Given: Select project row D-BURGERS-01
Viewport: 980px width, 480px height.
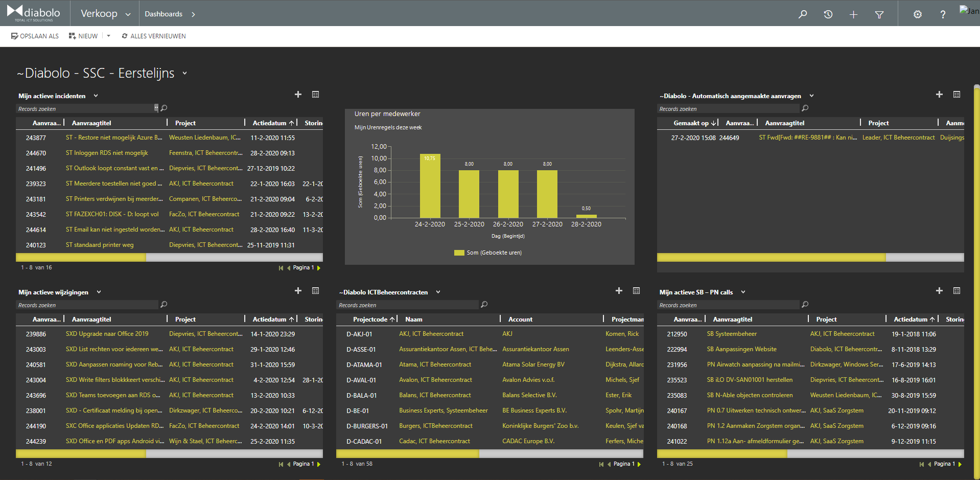Looking at the screenshot, I should 489,426.
